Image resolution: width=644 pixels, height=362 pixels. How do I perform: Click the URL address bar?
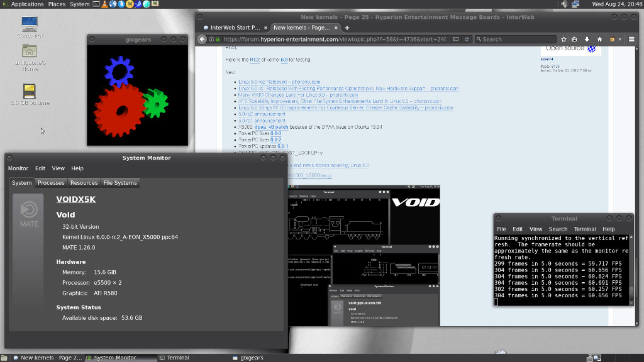coord(335,40)
